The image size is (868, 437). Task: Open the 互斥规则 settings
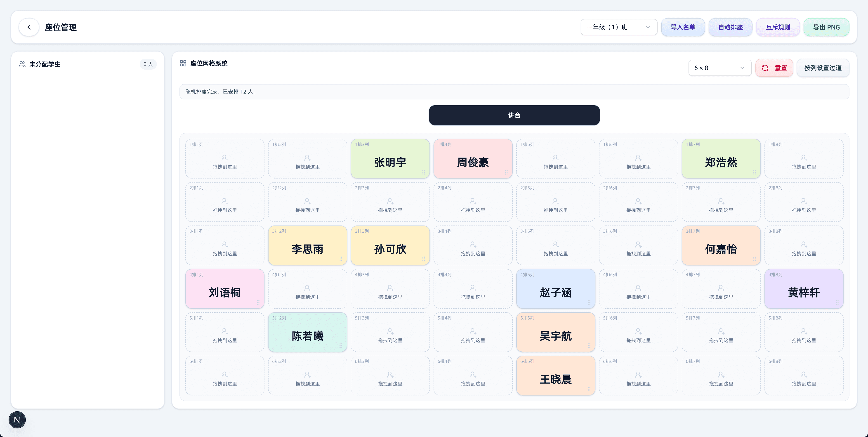pyautogui.click(x=778, y=27)
